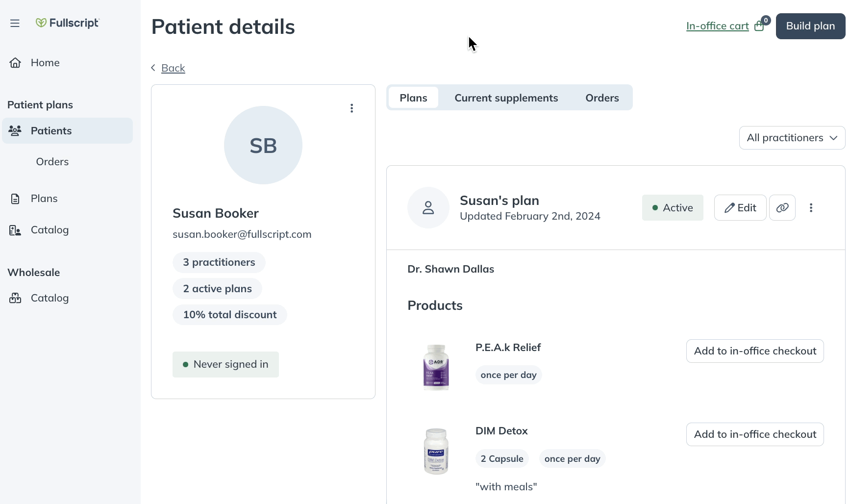Click DIM Detox once per day tag
Screen dimensions: 850x504
click(x=573, y=459)
